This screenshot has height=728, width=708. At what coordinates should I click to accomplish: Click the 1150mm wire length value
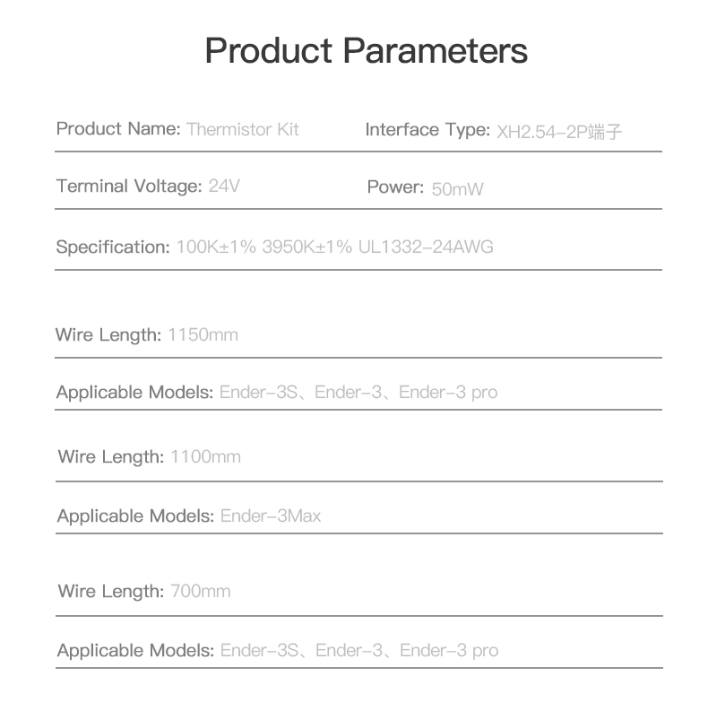(203, 334)
